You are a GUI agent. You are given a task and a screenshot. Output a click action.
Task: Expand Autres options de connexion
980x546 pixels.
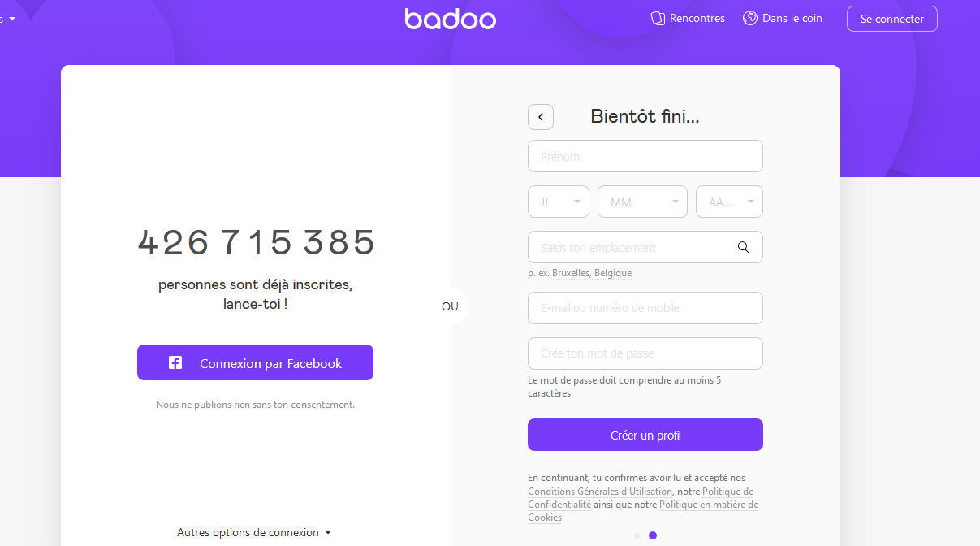point(254,532)
